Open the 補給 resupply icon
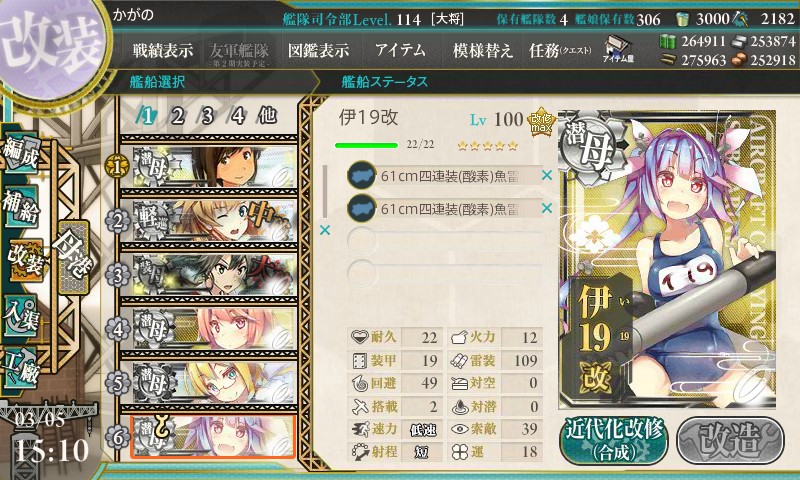 pos(21,206)
